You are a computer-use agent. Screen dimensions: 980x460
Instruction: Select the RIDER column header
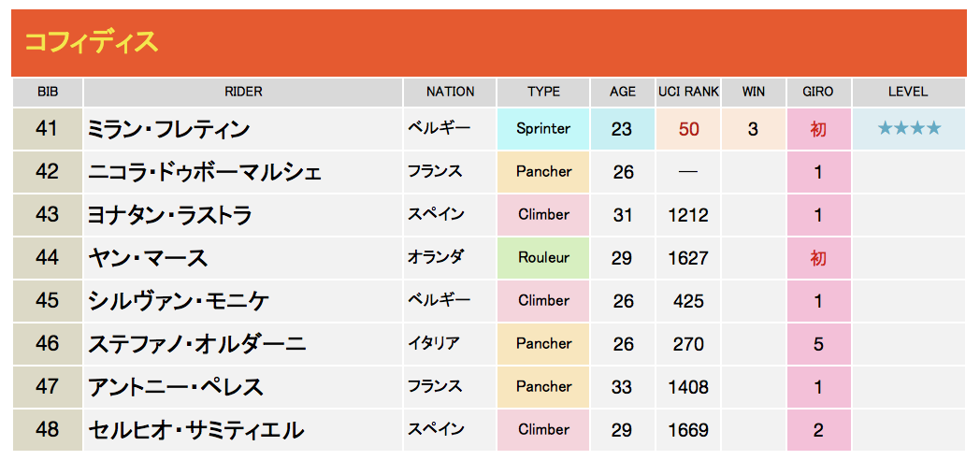pos(243,92)
